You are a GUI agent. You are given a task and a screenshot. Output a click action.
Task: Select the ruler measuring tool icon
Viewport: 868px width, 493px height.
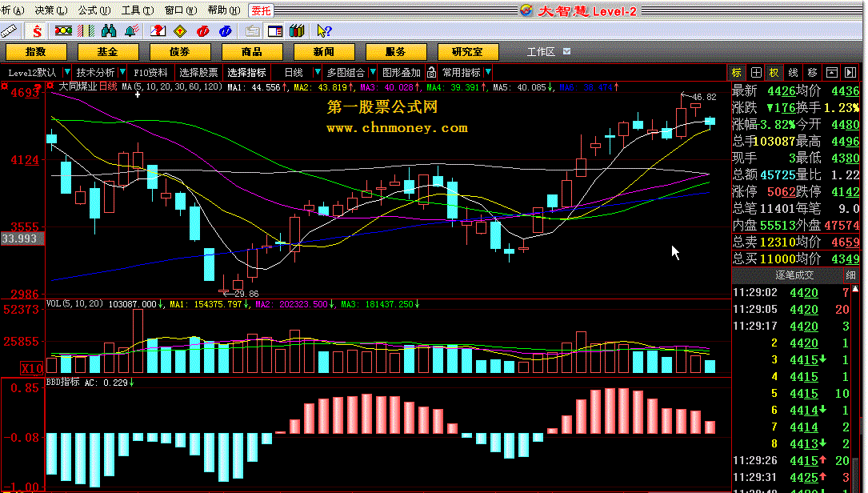point(8,31)
